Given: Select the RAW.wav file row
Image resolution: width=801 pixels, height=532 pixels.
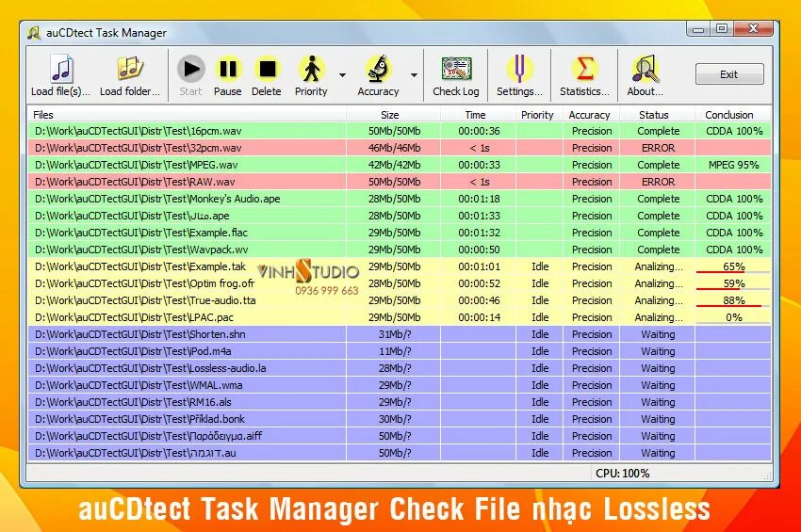Looking at the screenshot, I should pos(400,181).
